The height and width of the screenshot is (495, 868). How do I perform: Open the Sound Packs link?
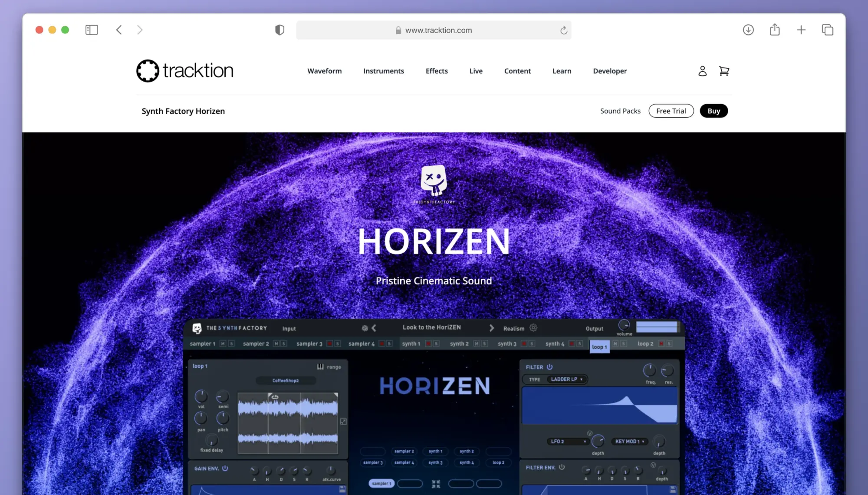coord(620,111)
